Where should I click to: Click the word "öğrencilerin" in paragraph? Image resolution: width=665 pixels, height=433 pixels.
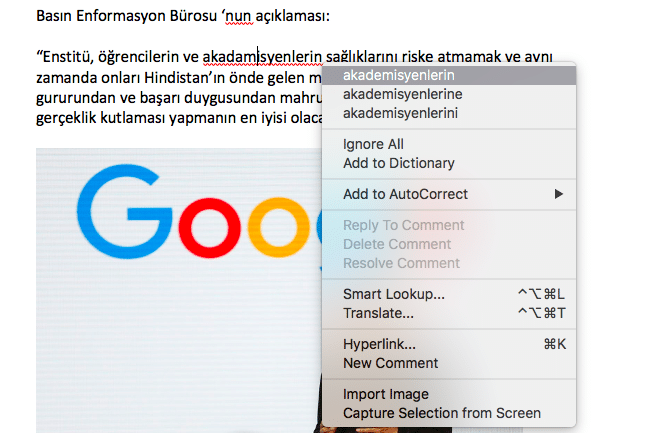[x=138, y=57]
